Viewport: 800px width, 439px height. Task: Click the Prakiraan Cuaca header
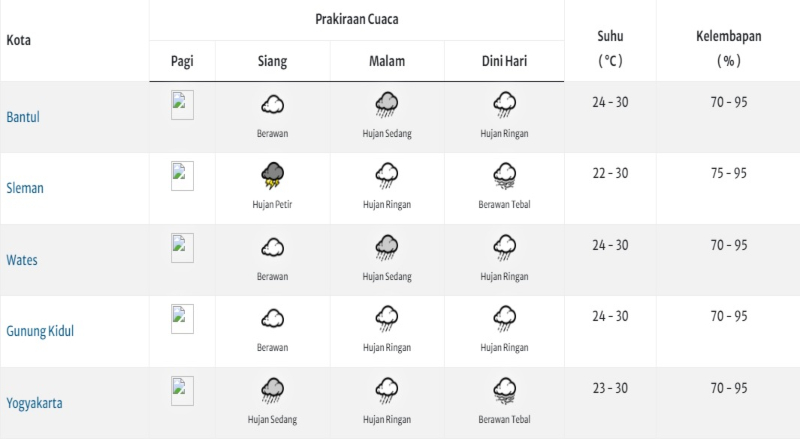357,19
